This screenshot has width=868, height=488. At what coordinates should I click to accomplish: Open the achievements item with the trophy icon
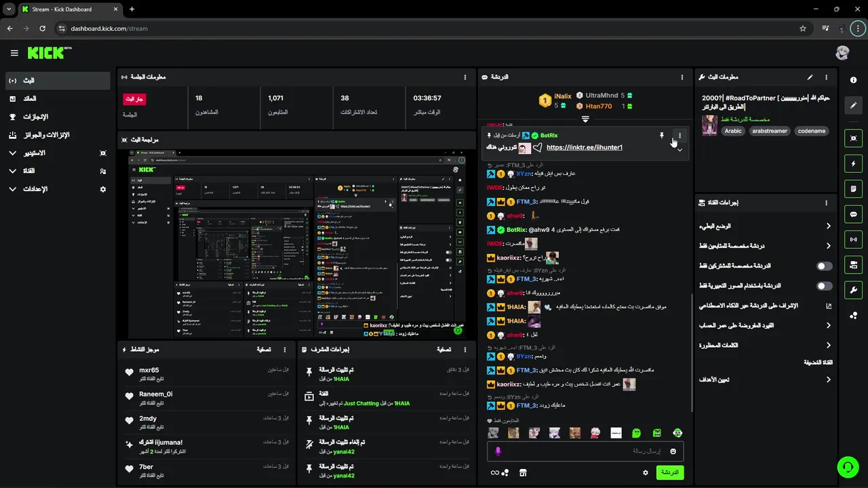pos(57,117)
